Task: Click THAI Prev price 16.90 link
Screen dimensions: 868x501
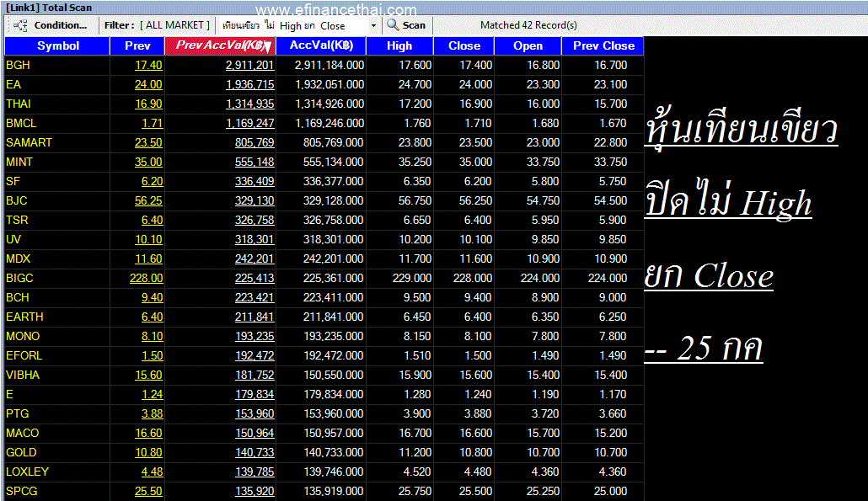Action: coord(148,104)
